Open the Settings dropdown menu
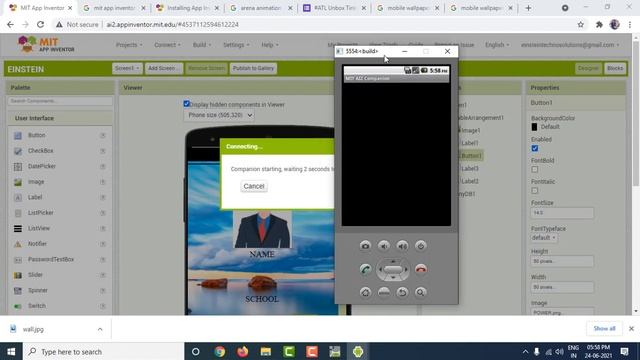The width and height of the screenshot is (640, 360). point(236,45)
